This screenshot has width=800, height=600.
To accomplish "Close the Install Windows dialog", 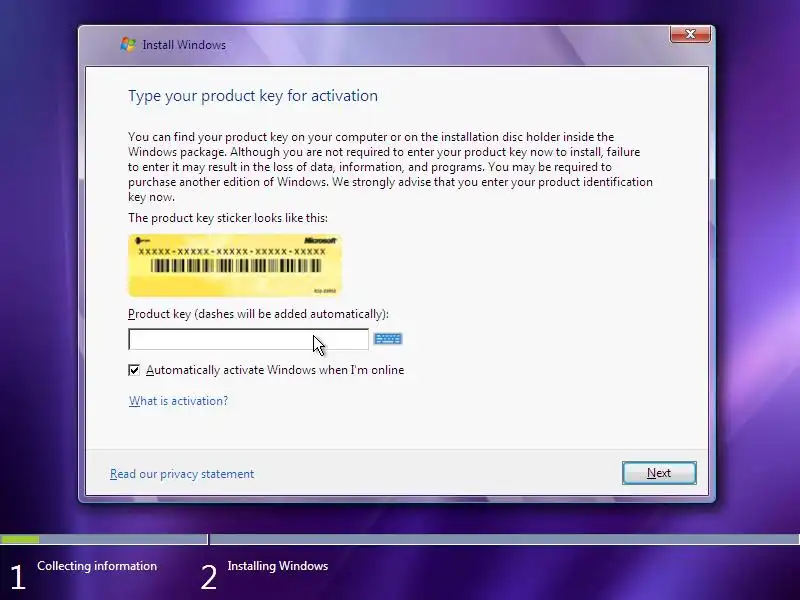I will pos(690,34).
